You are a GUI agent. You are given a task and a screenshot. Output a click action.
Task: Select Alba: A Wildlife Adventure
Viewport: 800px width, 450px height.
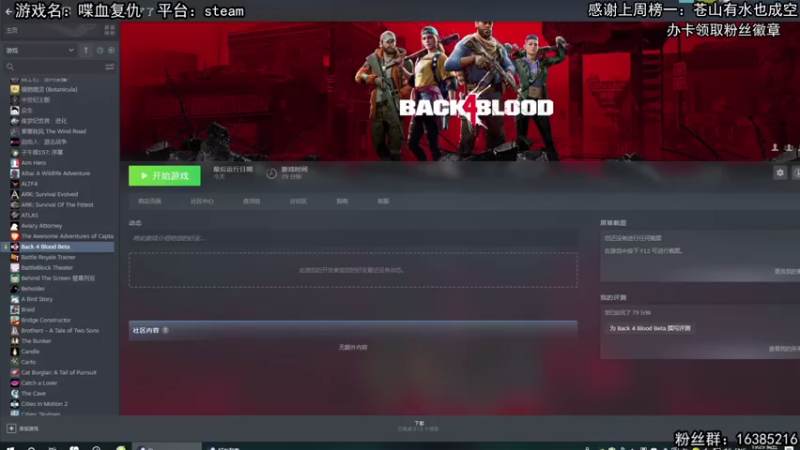[56, 173]
